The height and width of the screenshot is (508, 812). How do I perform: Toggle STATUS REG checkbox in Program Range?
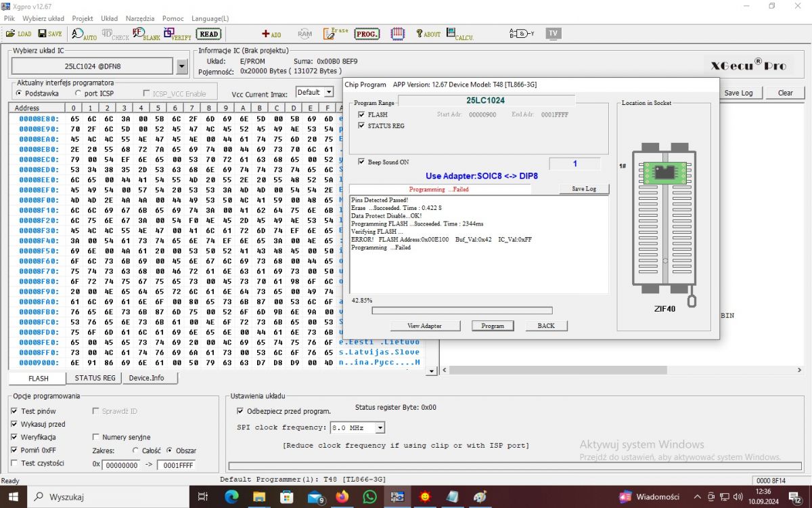click(x=361, y=126)
